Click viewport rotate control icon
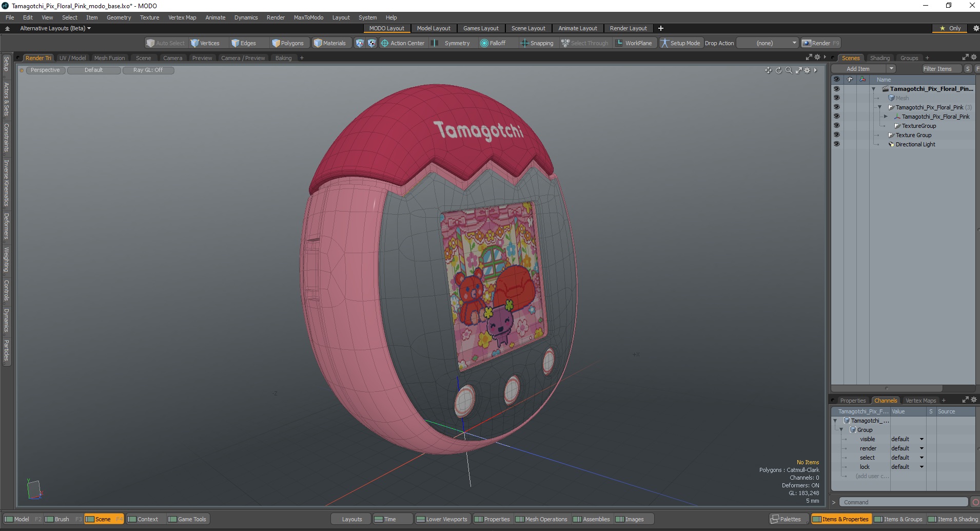Screen dimensions: 980x531 778,70
